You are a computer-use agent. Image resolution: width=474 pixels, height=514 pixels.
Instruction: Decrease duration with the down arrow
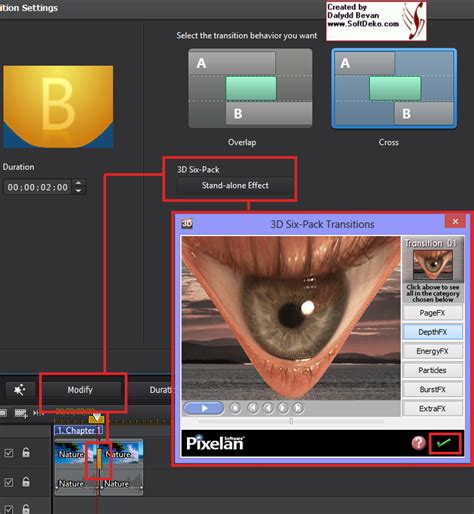point(78,191)
